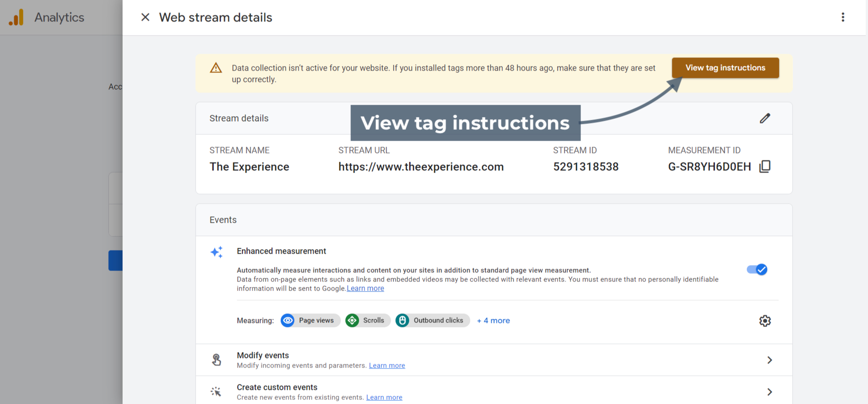This screenshot has width=868, height=404.
Task: Open Learn more link for custom events
Action: pos(384,397)
